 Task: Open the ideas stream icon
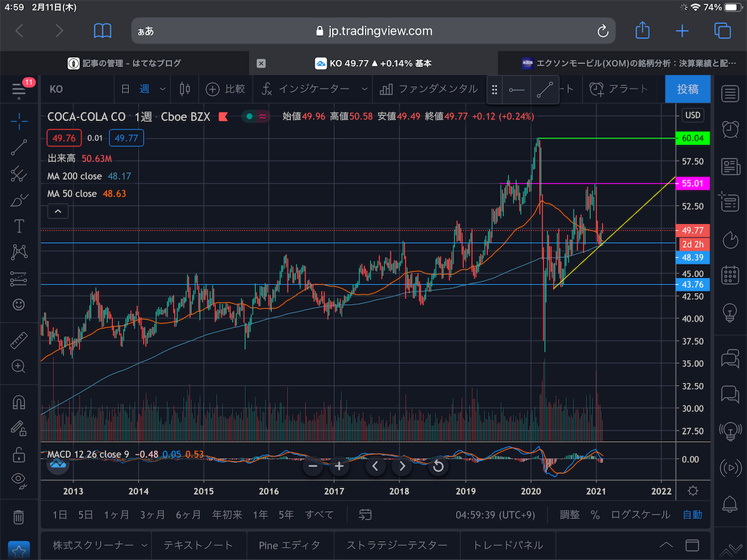coord(729,432)
